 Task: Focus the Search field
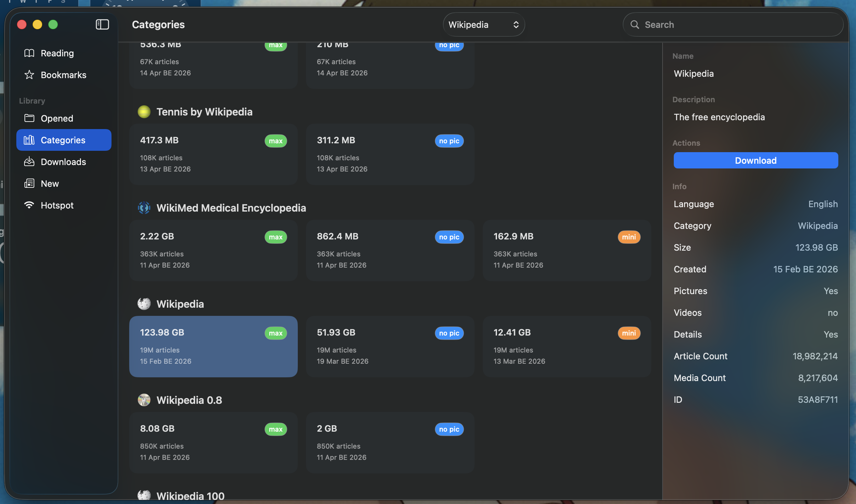pos(733,24)
